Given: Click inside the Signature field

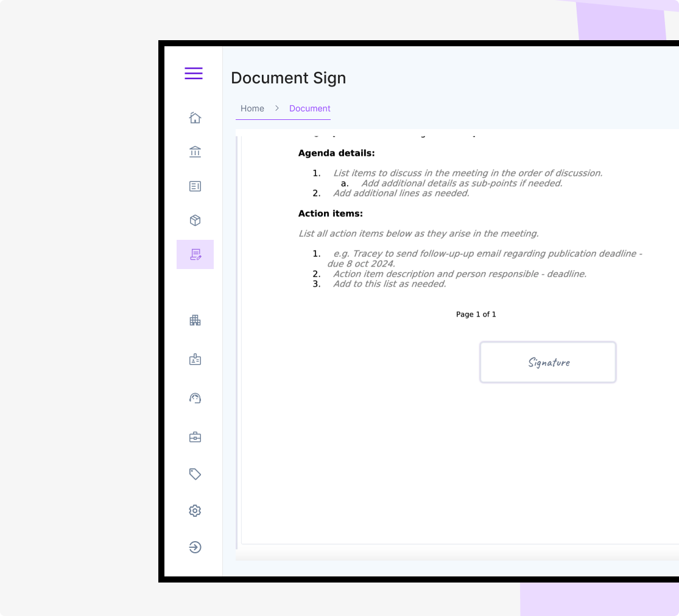Looking at the screenshot, I should coord(547,362).
